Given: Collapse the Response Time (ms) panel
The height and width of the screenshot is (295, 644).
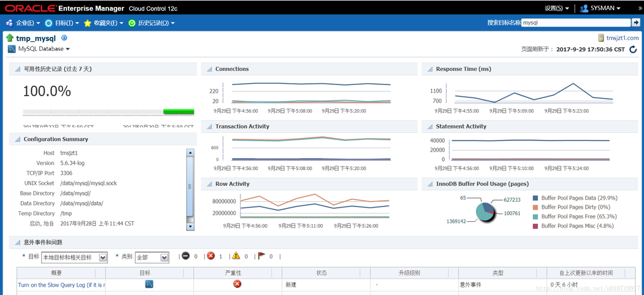Looking at the screenshot, I should [x=430, y=69].
